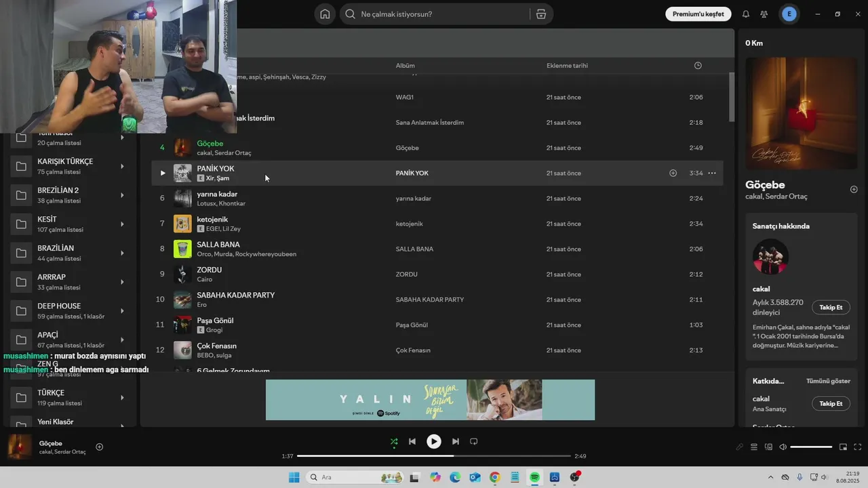Viewport: 868px width, 488px height.
Task: Open the Windows Start menu
Action: point(294,477)
